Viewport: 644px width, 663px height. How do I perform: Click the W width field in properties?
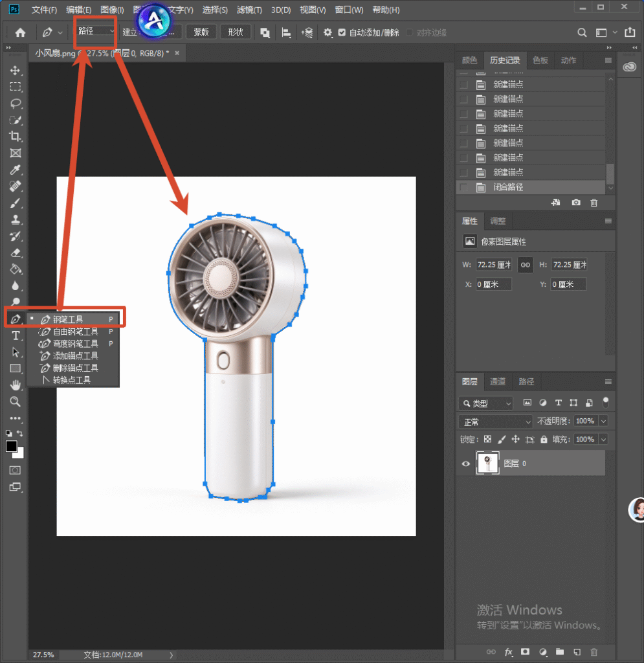(494, 265)
